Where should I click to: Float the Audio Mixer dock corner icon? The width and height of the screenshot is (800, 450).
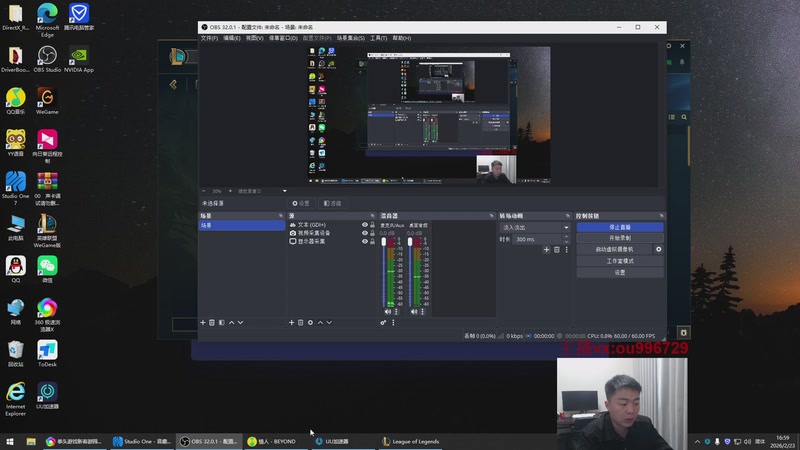491,216
